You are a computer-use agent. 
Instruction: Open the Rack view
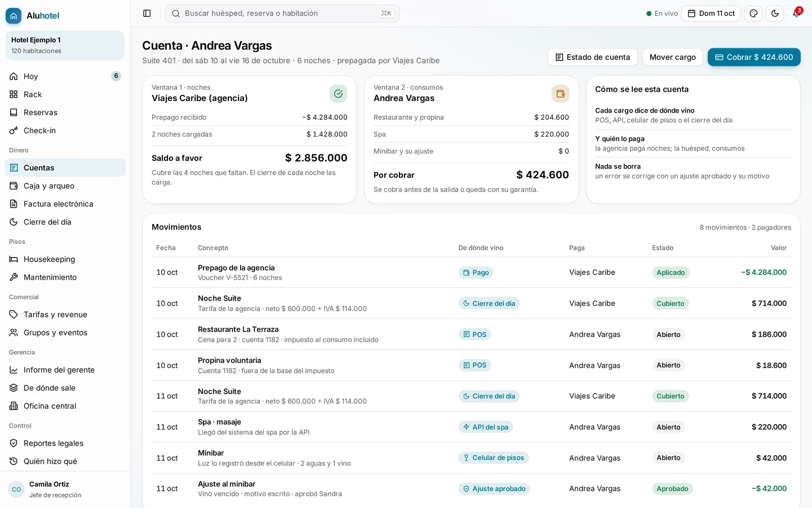[65, 94]
